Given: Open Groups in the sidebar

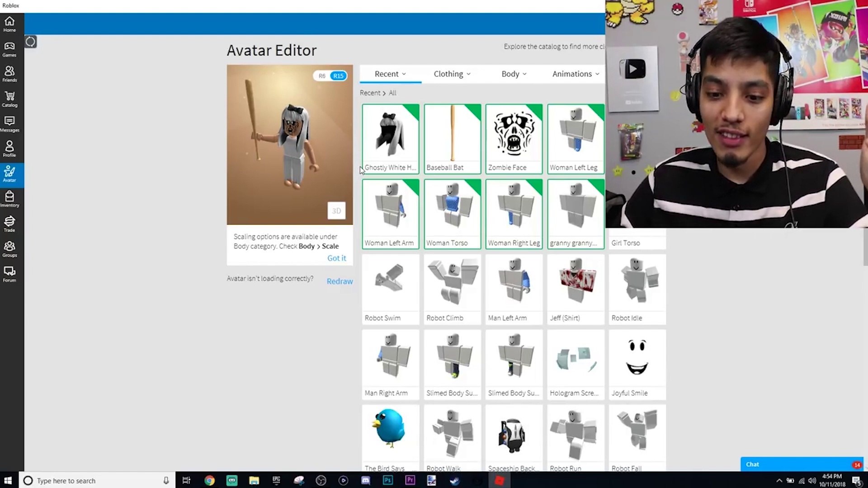Looking at the screenshot, I should (9, 249).
